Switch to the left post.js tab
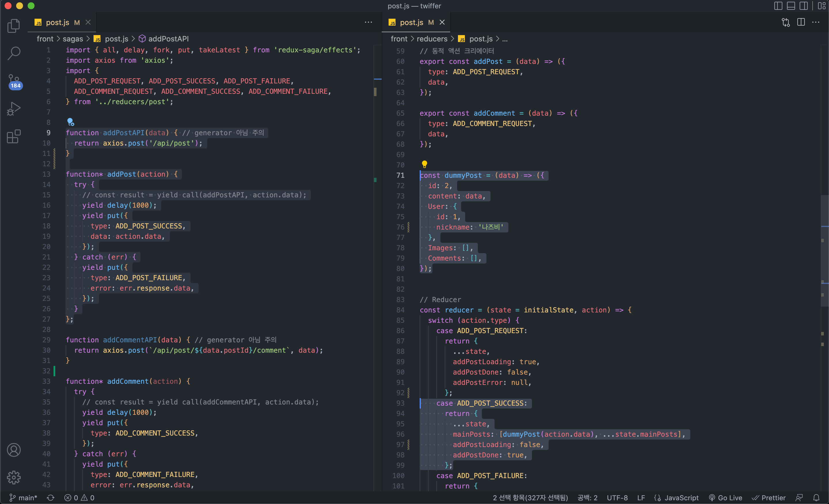Screen dimensions: 829x504 click(57, 22)
